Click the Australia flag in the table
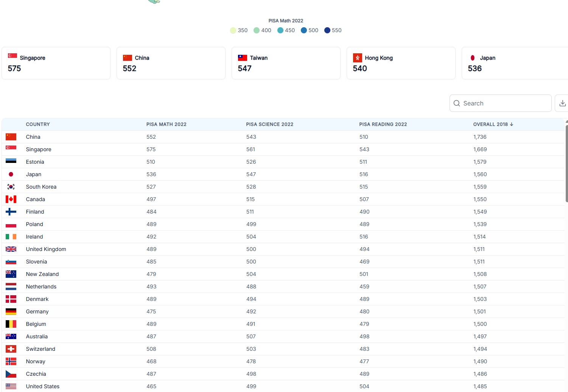Screen dimensions: 568x392 11,336
